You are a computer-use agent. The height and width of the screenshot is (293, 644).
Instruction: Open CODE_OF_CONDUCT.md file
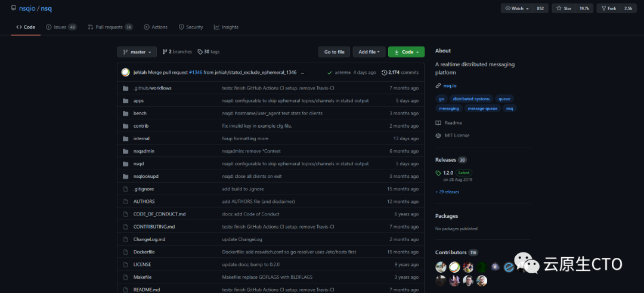coord(159,214)
